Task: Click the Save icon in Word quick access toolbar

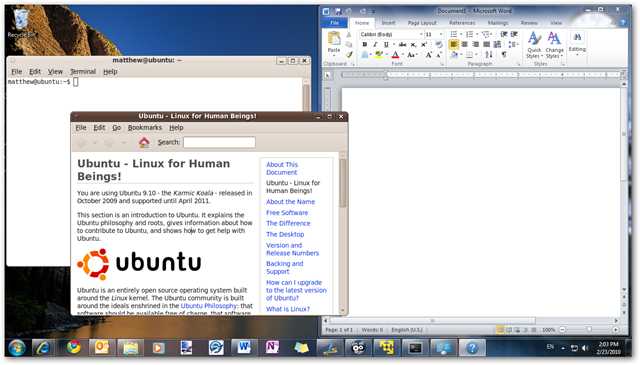Action: point(338,11)
